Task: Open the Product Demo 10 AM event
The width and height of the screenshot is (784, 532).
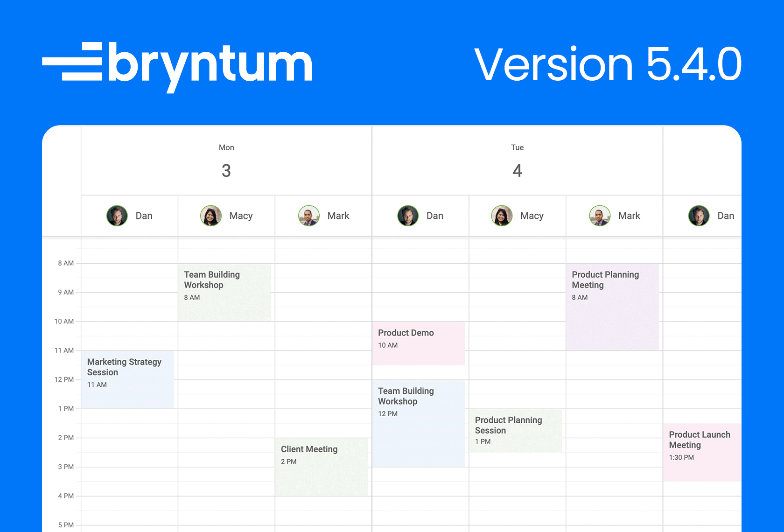Action: [x=419, y=343]
